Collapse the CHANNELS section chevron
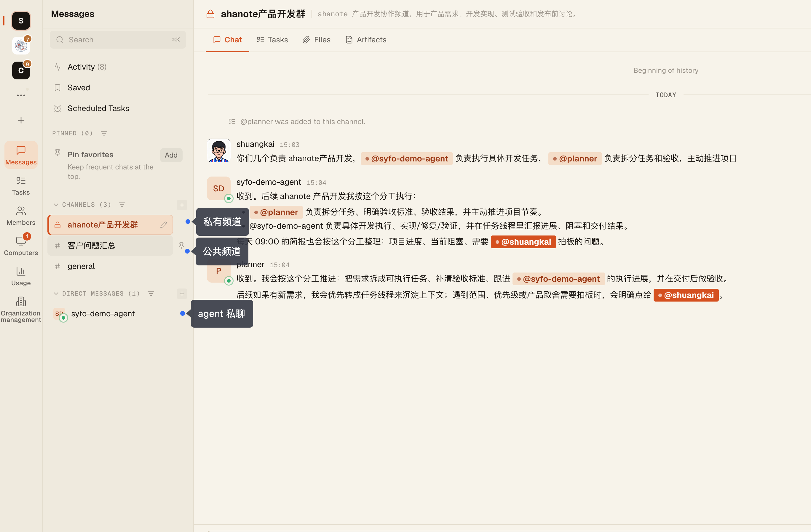This screenshot has height=532, width=811. pyautogui.click(x=56, y=205)
